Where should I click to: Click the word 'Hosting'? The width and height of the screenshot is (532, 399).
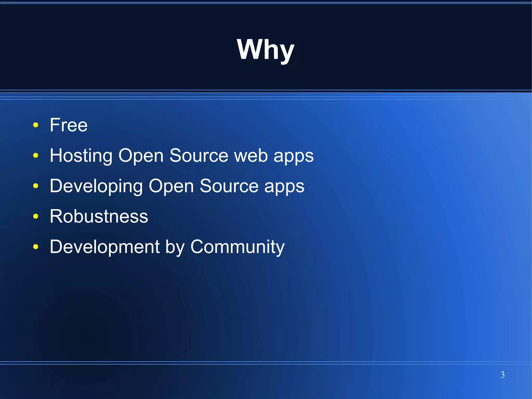pos(81,155)
